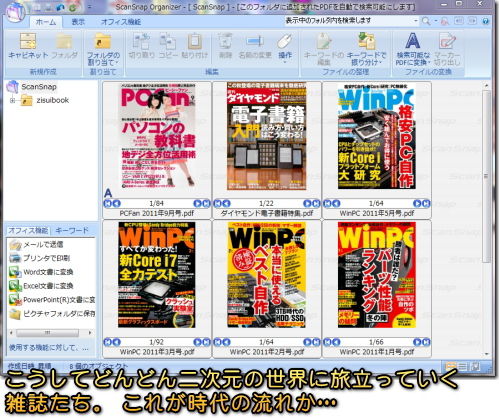
Task: Open フォルダの割り当て dropdown
Action: coord(103,49)
